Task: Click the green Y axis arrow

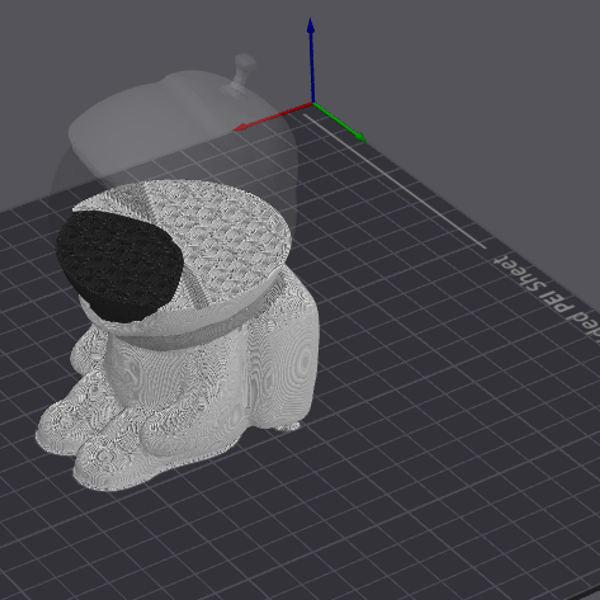Action: tap(339, 122)
